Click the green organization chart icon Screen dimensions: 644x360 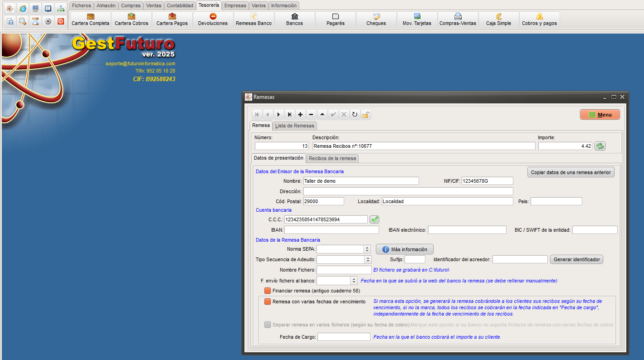(x=61, y=8)
